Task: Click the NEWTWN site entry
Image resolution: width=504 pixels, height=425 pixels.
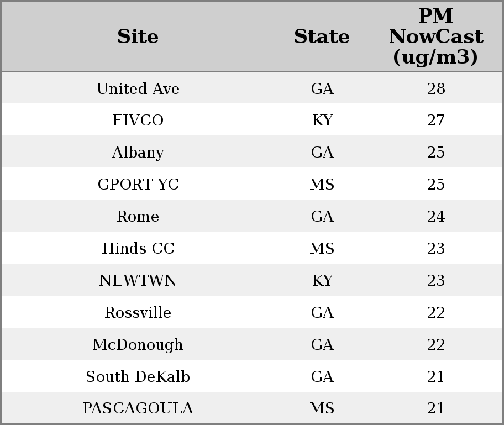Action: click(138, 281)
